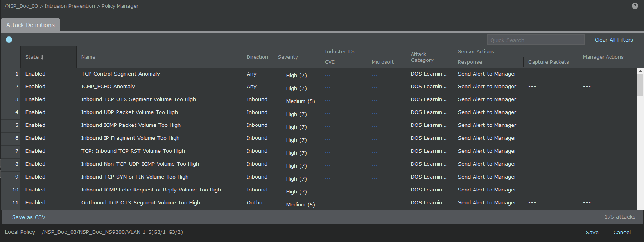Click the vertical scrollbar thumb
This screenshot has width=644, height=242.
[x=640, y=85]
